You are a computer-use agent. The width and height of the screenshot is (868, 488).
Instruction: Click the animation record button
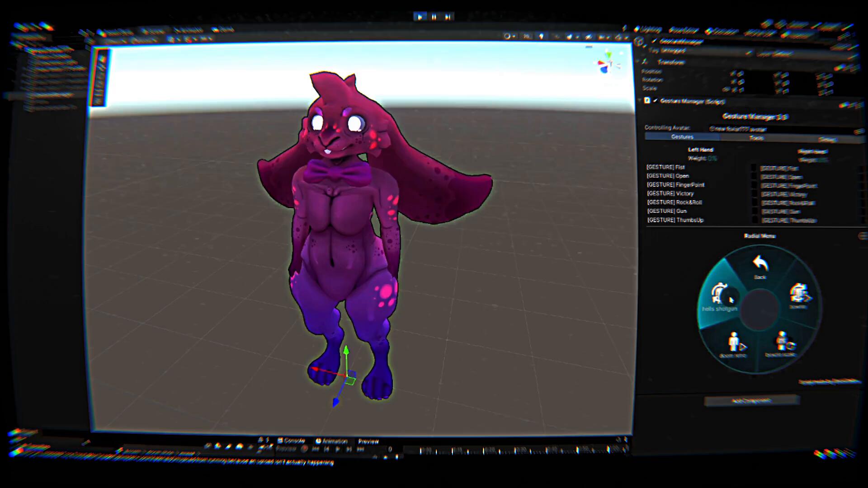tap(304, 449)
